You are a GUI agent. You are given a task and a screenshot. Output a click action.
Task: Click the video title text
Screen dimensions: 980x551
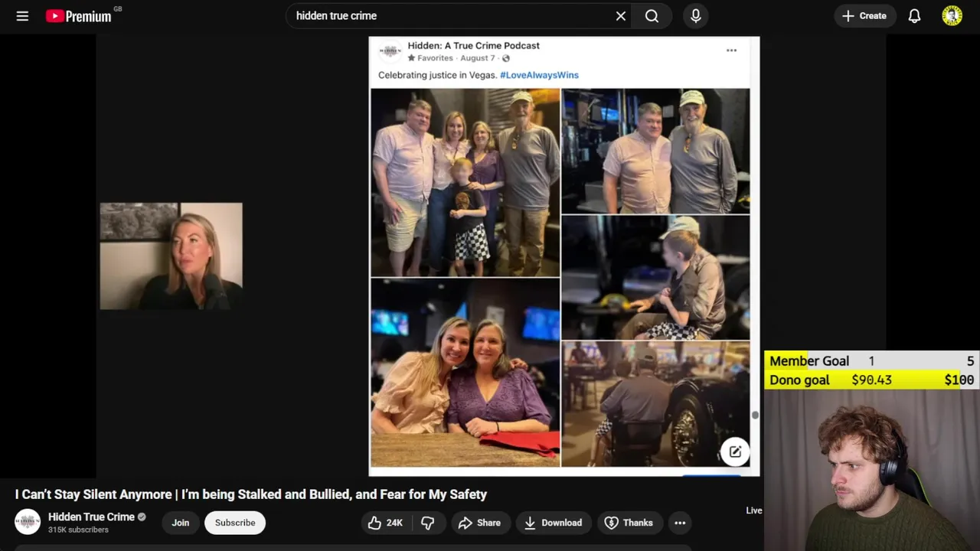pos(251,494)
